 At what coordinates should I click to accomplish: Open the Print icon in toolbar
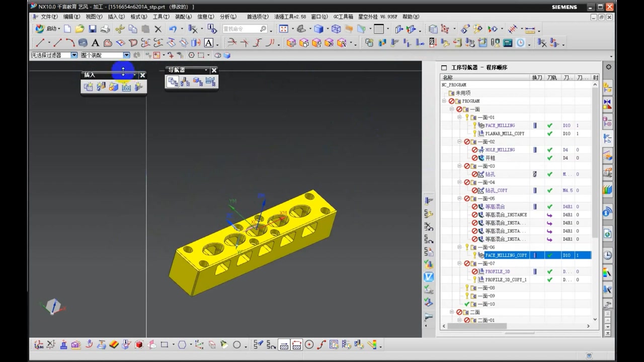(x=105, y=29)
